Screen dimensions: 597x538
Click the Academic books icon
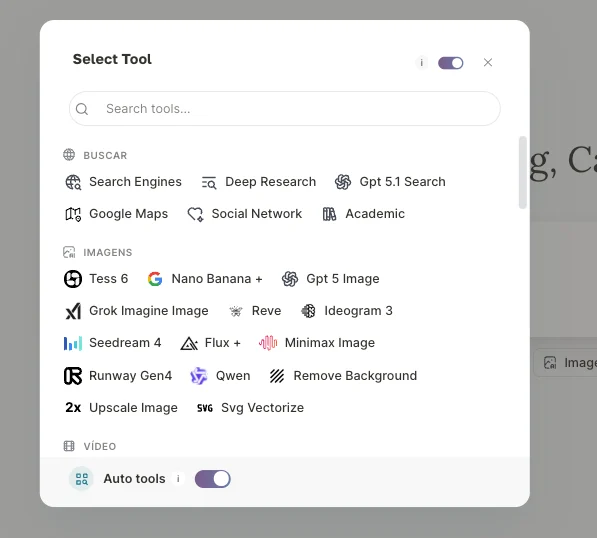click(x=329, y=214)
